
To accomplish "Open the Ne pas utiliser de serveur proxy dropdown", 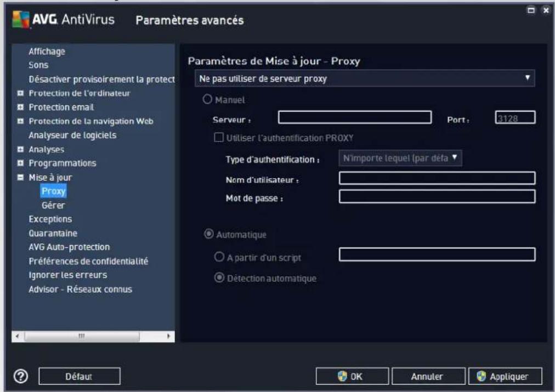I will tap(365, 78).
